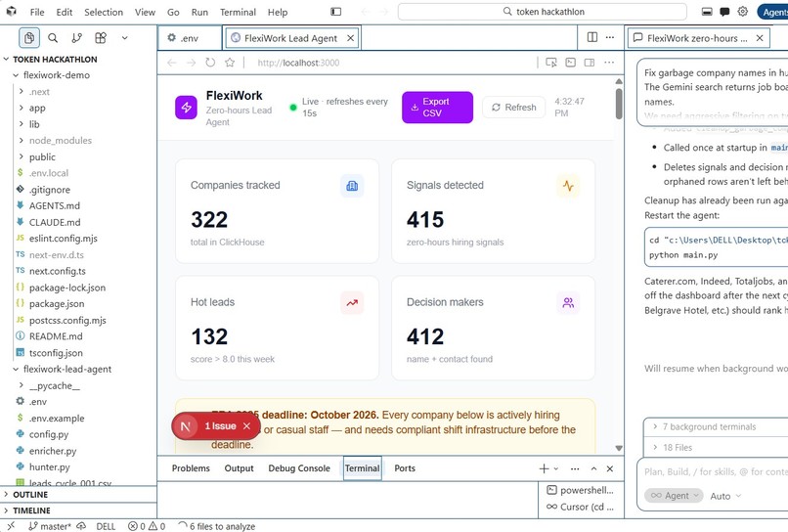Image resolution: width=788 pixels, height=532 pixels.
Task: Open the Auto model dropdown
Action: pyautogui.click(x=725, y=496)
